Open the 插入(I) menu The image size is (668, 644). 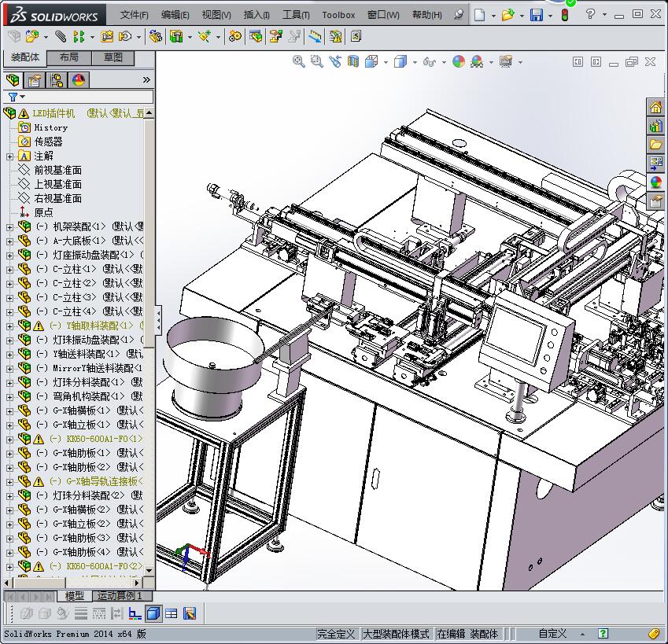pyautogui.click(x=256, y=15)
